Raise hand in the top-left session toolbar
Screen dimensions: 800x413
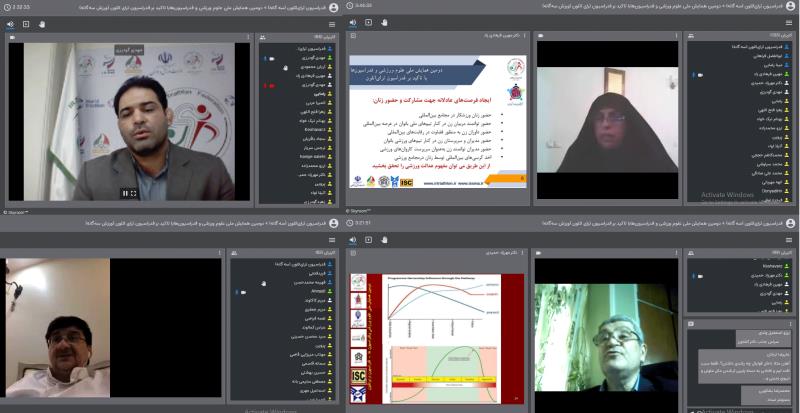pos(42,24)
